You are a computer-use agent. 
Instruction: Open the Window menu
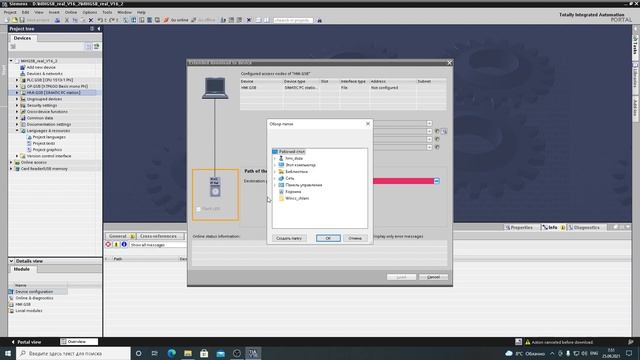pyautogui.click(x=124, y=12)
